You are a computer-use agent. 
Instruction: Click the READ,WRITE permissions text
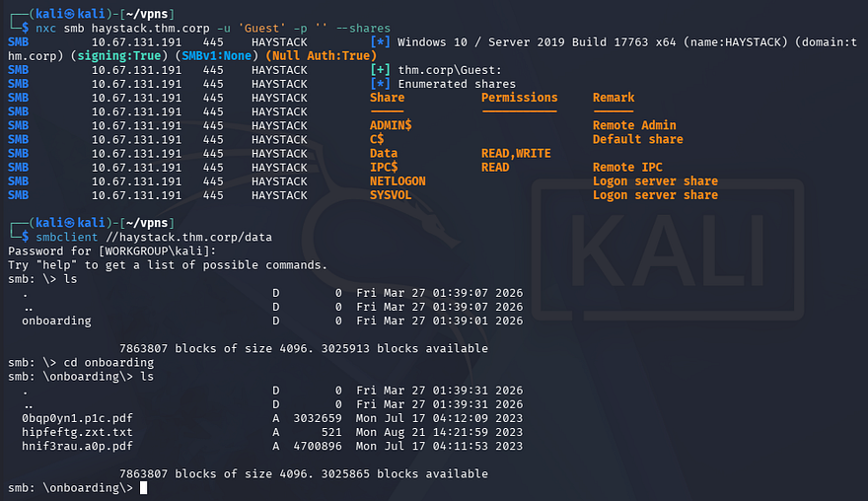pyautogui.click(x=516, y=153)
